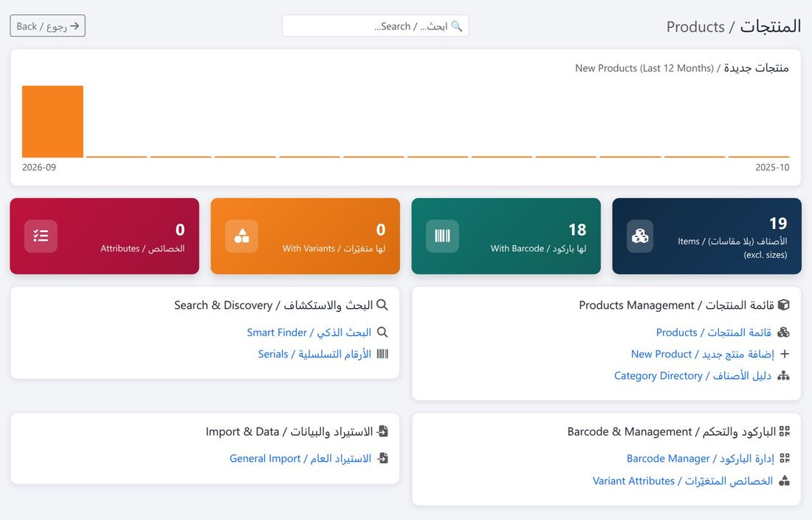Click the number 19 on Items card
The image size is (812, 520).
click(x=778, y=223)
